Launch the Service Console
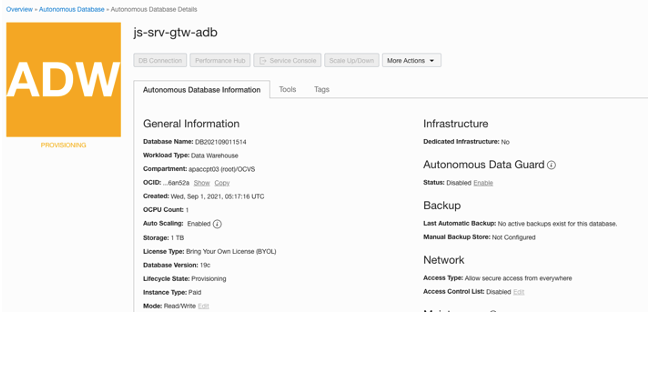This screenshot has width=656, height=373. 287,60
